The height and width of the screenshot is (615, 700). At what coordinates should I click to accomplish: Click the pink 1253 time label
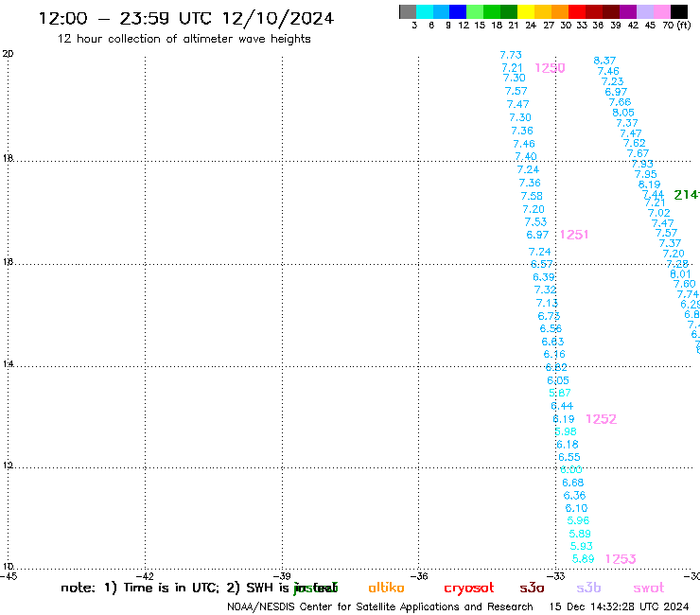(621, 559)
